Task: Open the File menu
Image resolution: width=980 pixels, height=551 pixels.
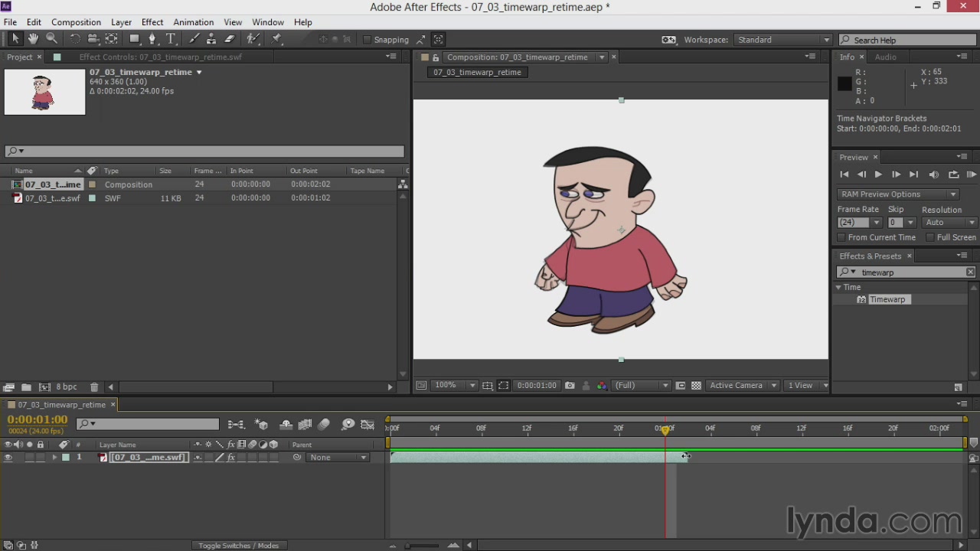Action: click(10, 22)
